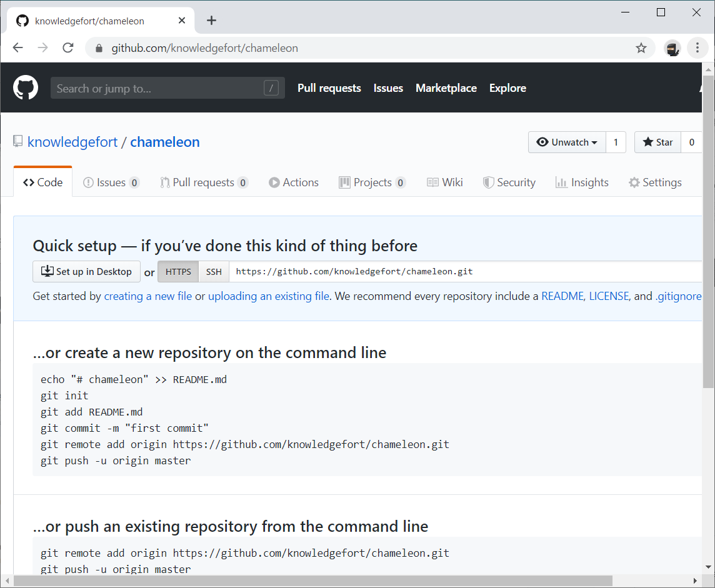
Task: Bookmark this page with the star icon
Action: click(641, 48)
